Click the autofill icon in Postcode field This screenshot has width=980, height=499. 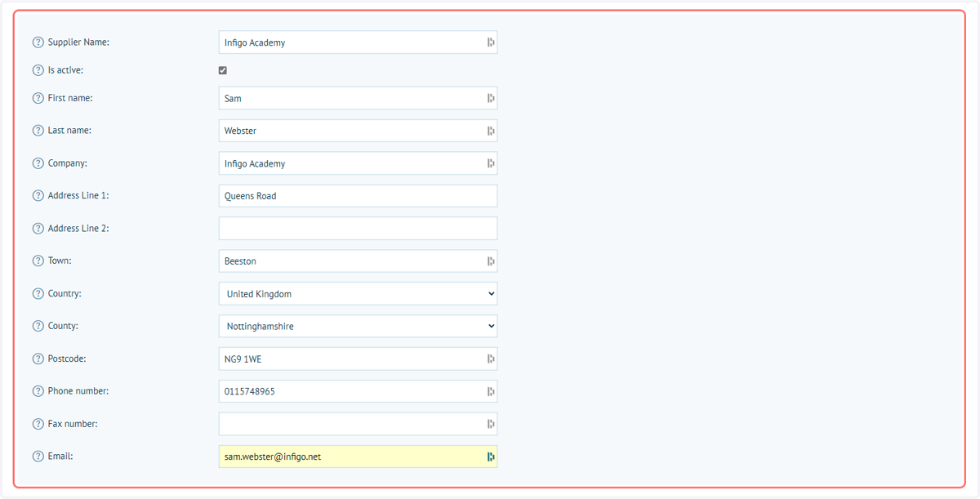491,359
